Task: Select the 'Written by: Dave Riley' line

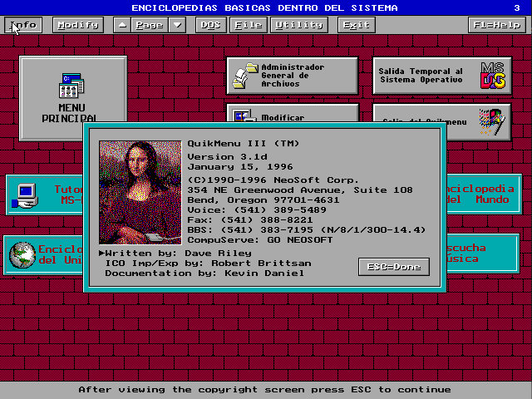Action: (x=175, y=253)
